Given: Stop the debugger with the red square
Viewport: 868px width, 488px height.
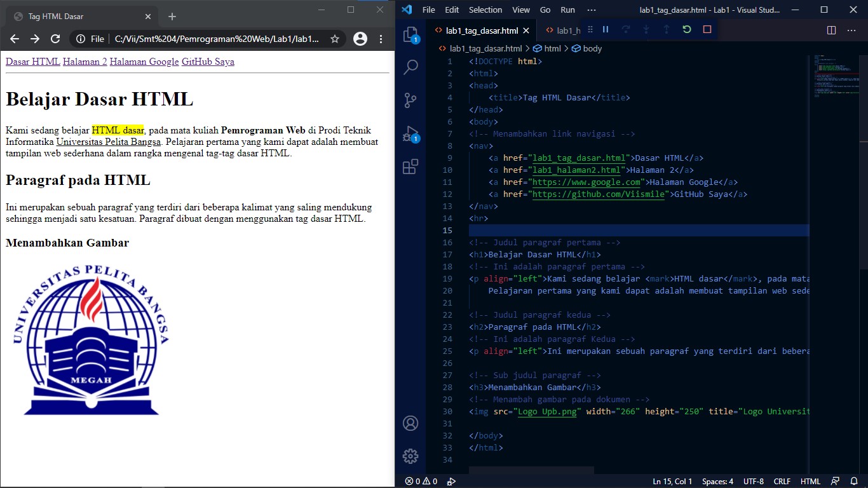Looking at the screenshot, I should [707, 29].
